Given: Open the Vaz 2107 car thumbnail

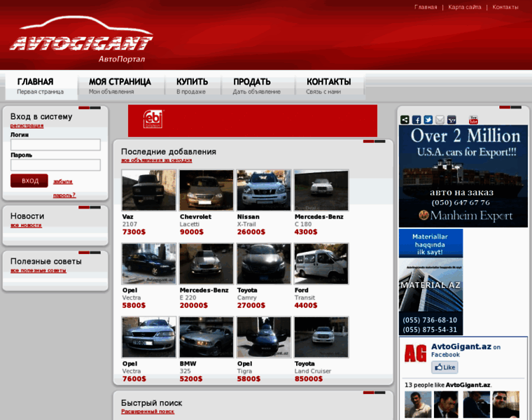Looking at the screenshot, I should 149,190.
